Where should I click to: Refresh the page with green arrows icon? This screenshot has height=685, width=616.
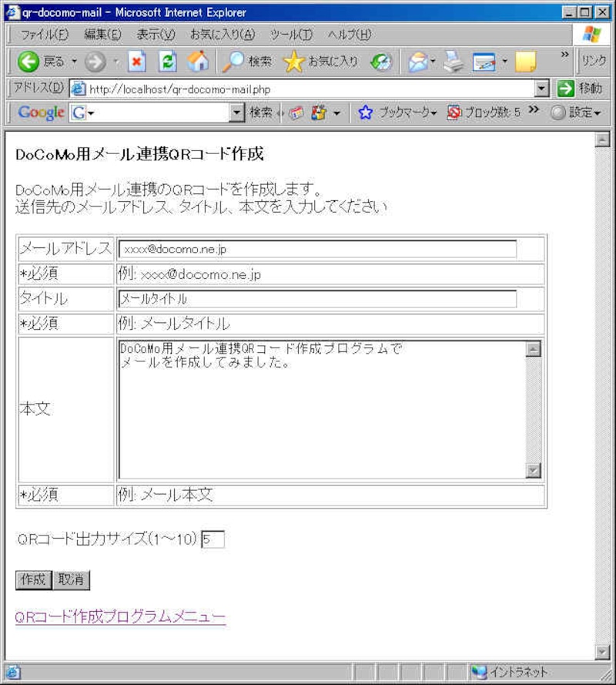[x=168, y=62]
